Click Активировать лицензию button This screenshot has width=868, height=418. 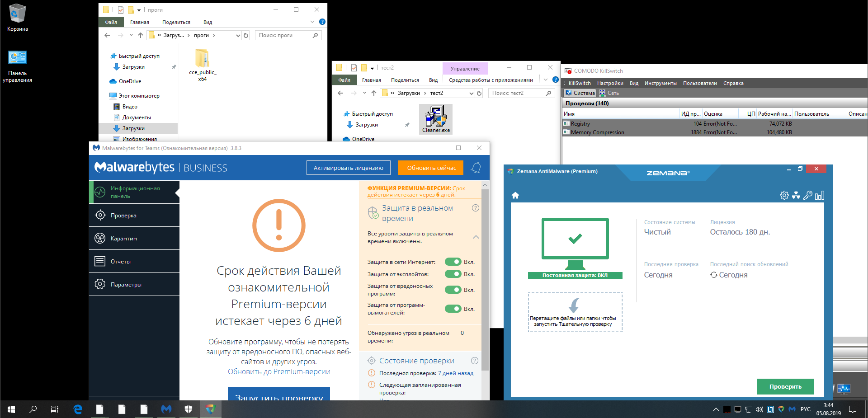pyautogui.click(x=349, y=168)
